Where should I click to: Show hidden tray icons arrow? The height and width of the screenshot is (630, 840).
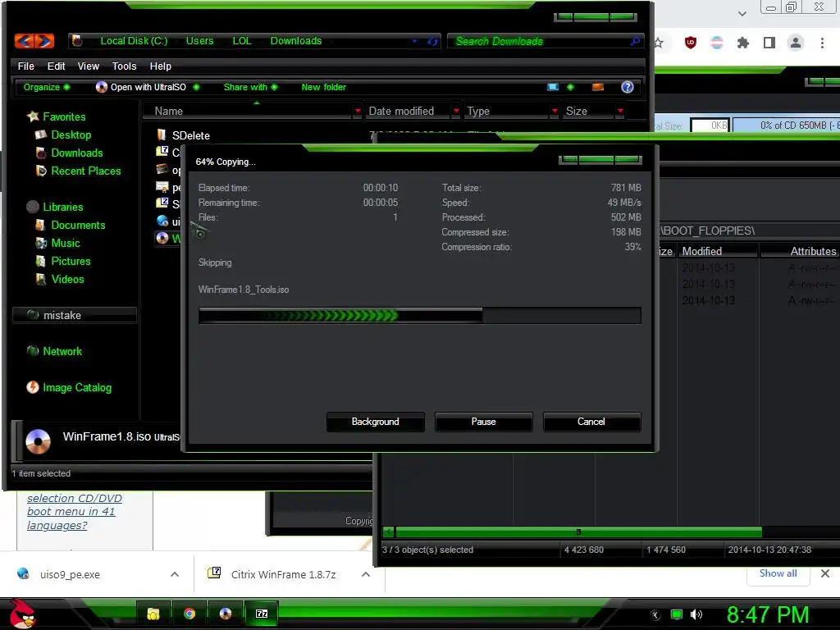(655, 614)
